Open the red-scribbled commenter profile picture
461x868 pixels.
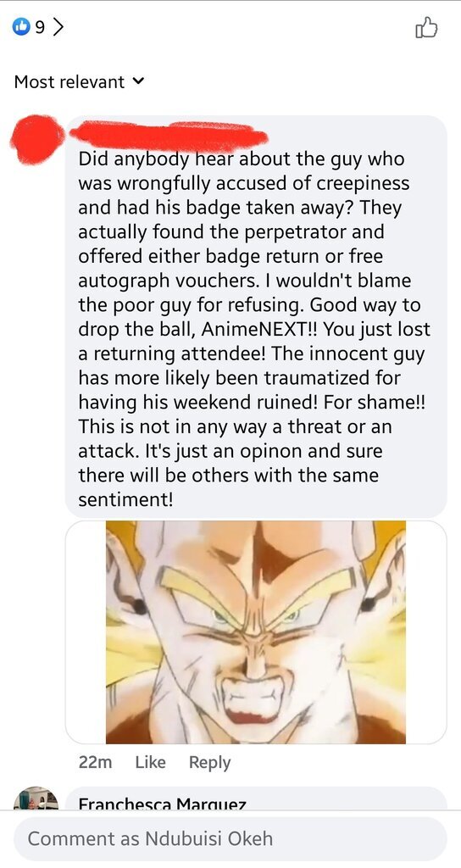tap(37, 138)
